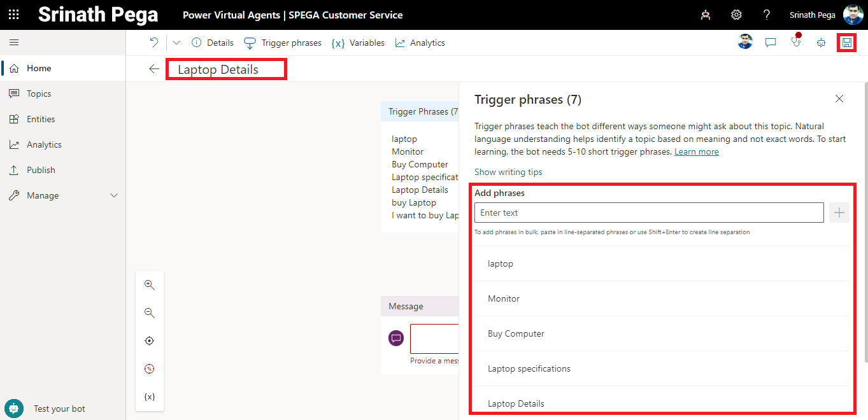The height and width of the screenshot is (420, 868).
Task: Click the Enter text phrase field
Action: [x=648, y=213]
